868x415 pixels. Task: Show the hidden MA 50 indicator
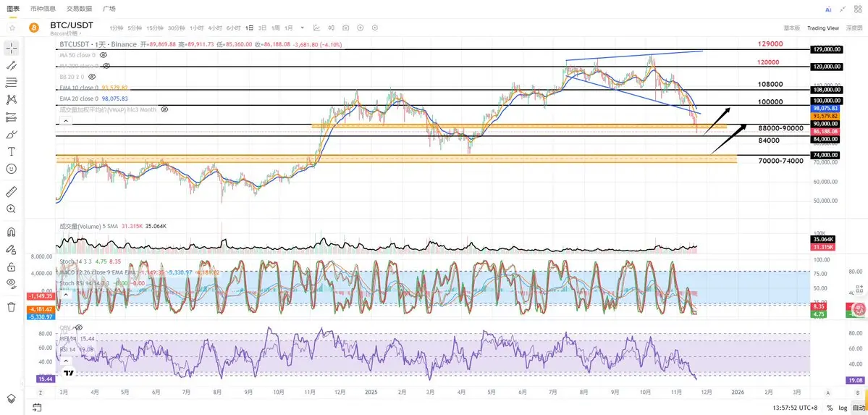pyautogui.click(x=104, y=56)
